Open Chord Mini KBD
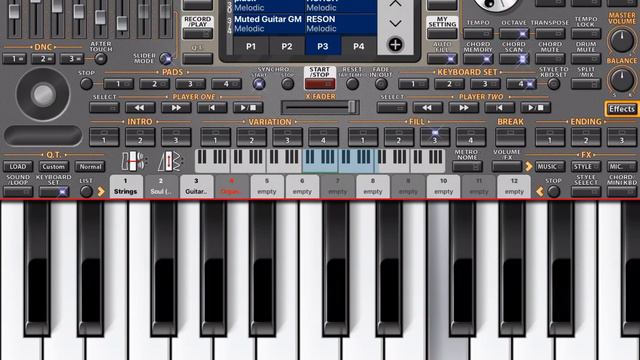The width and height of the screenshot is (640, 360). click(622, 191)
